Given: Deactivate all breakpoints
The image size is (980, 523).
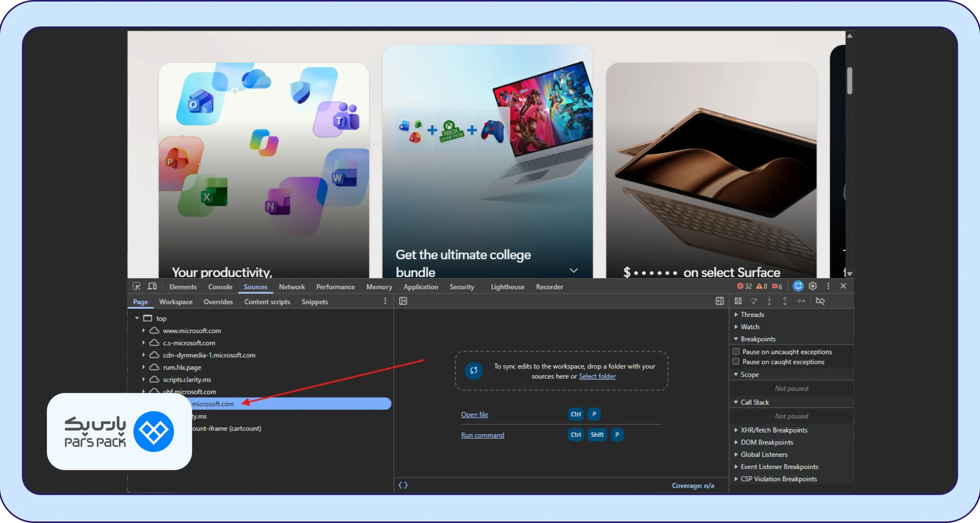Looking at the screenshot, I should pyautogui.click(x=820, y=301).
